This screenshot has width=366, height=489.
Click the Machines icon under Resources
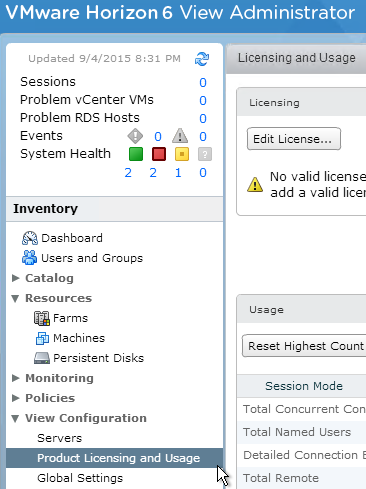[42, 338]
